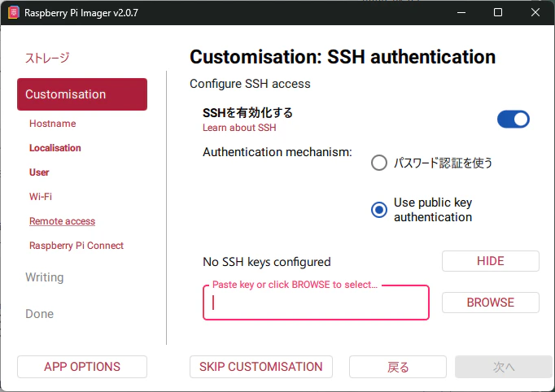
Task: Select the Customisation sidebar step
Action: coord(82,94)
